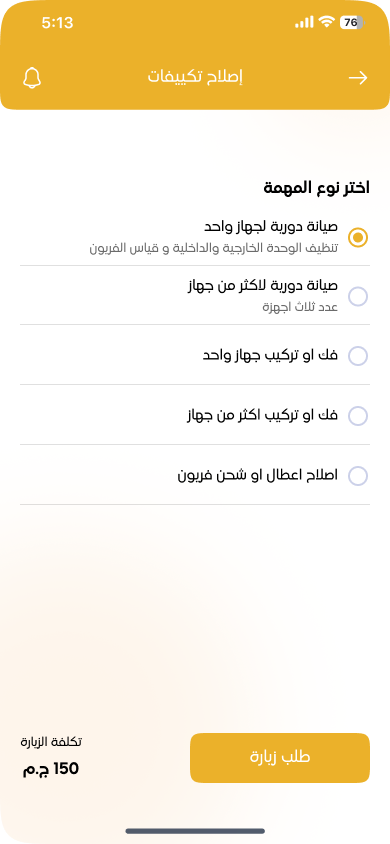Tap the 150 ج.م visit cost amount
Screen dimensions: 390x844
coord(51,769)
